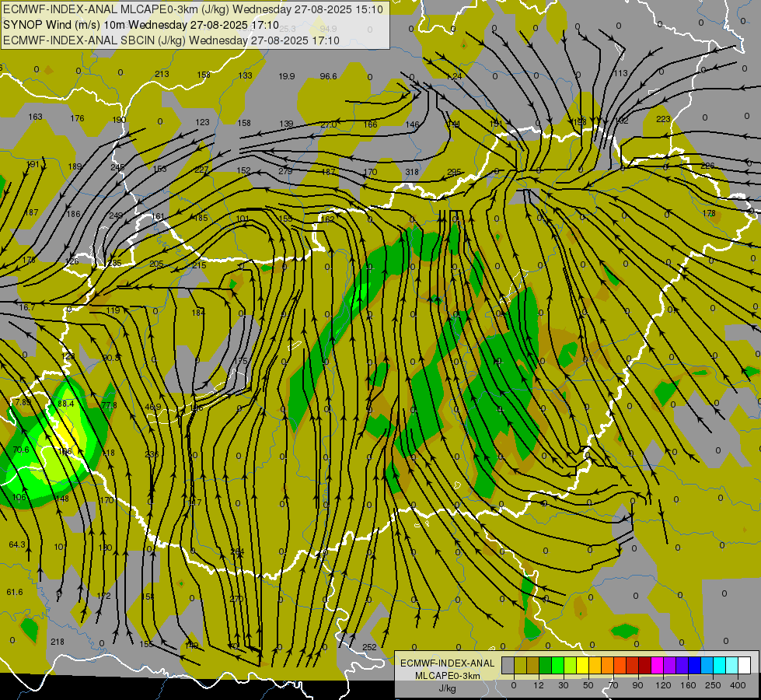
Task: Click the legend tick label '250'
Action: pos(713,685)
